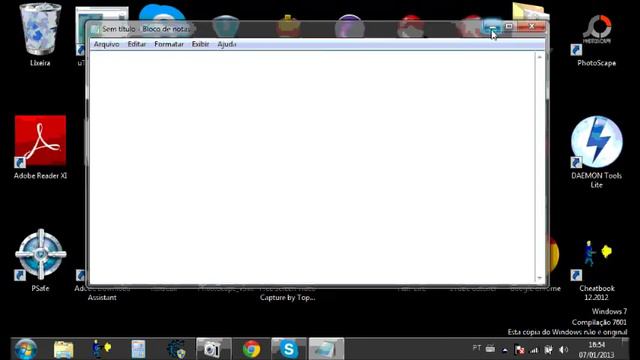Click the Notepad taskbar button
This screenshot has width=640, height=360.
coord(326,349)
